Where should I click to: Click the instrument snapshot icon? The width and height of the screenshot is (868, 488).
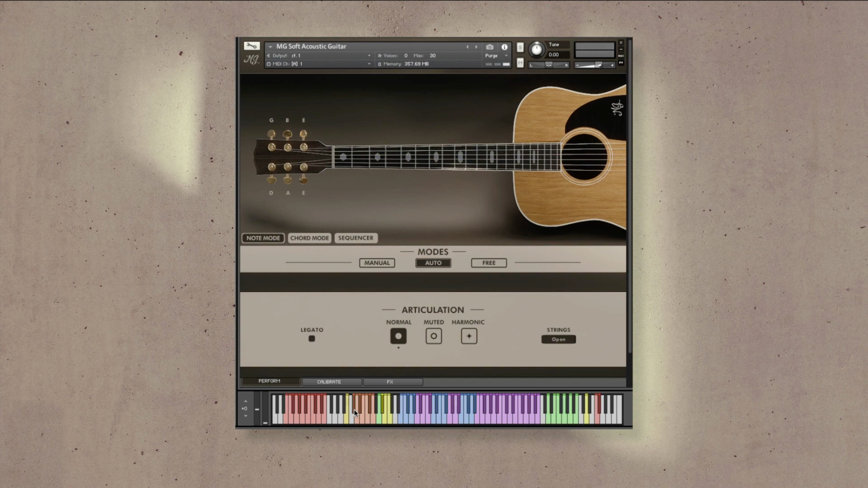(490, 46)
